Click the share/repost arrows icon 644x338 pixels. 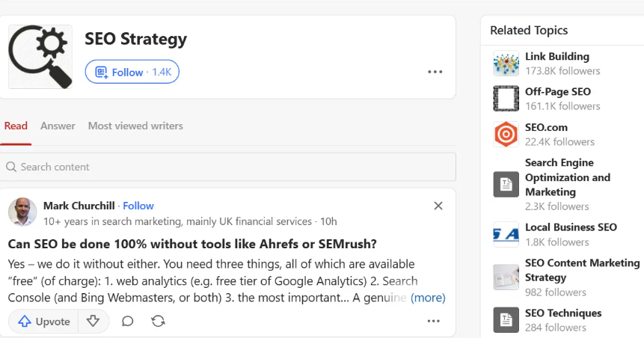[158, 321]
